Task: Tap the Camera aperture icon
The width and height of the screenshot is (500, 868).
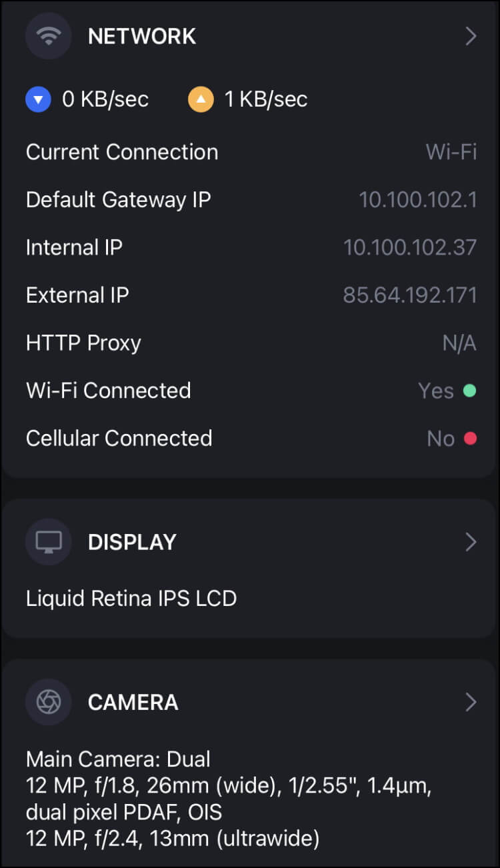Action: pyautogui.click(x=48, y=702)
